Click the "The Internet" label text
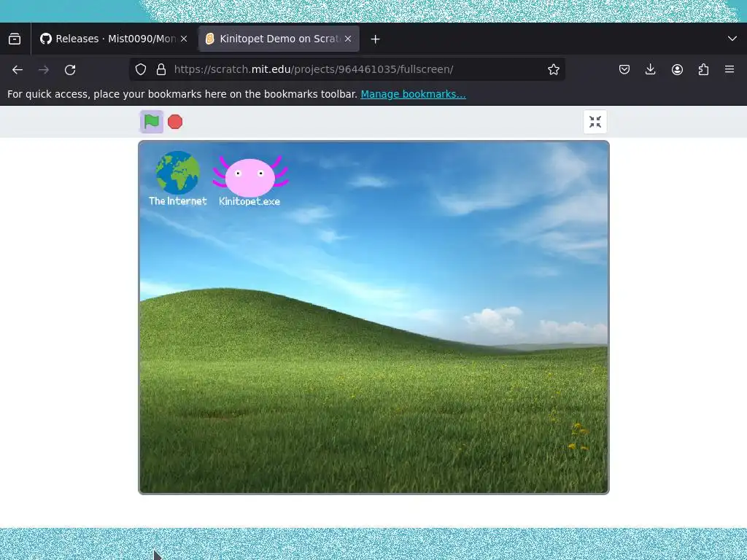The width and height of the screenshot is (747, 560). [x=178, y=201]
